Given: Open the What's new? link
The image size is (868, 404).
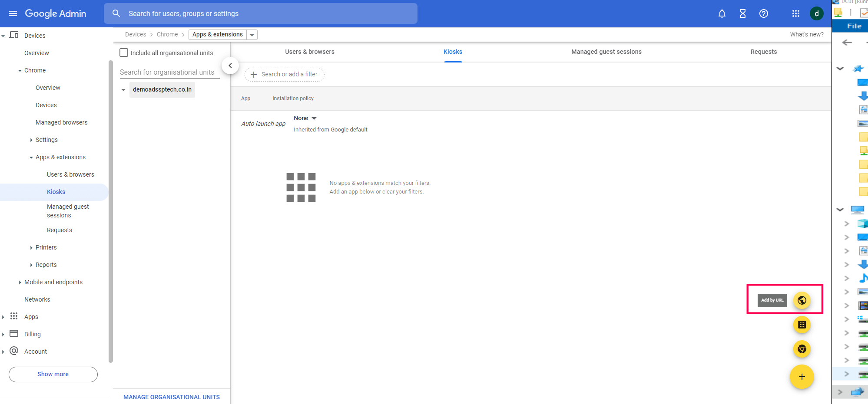Looking at the screenshot, I should (x=807, y=34).
